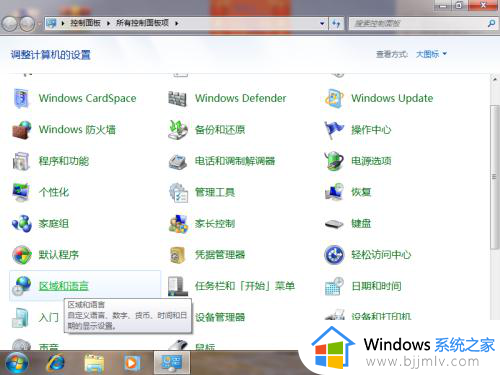This screenshot has height=375, width=500.
Task: Open the Windows 防火墙 firewall icon
Action: 22,130
